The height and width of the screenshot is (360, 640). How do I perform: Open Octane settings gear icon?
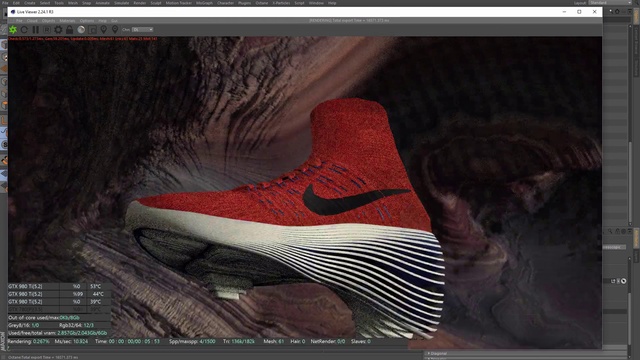(58, 30)
